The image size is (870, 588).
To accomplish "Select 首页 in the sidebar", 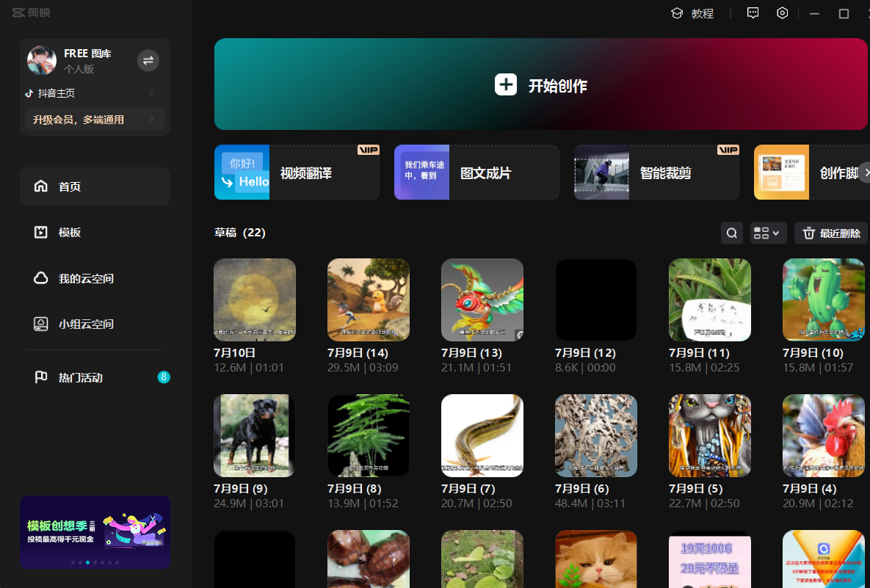I will tap(95, 186).
